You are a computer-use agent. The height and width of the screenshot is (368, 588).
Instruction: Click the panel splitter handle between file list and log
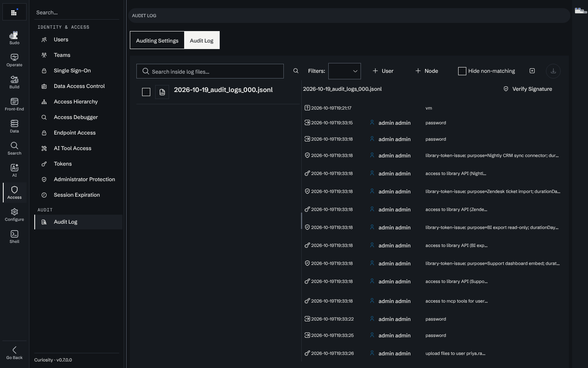pos(302,221)
